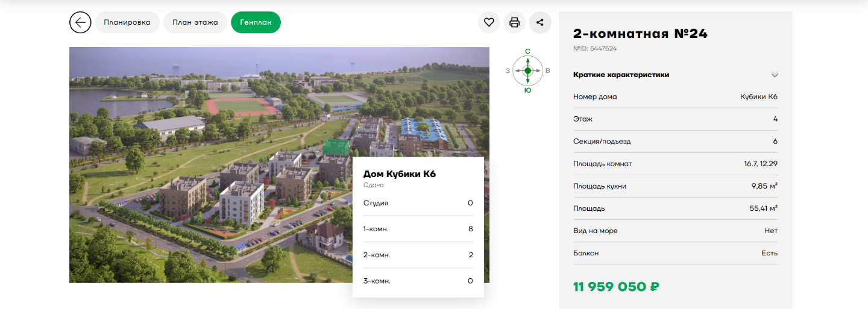Select the highlighted green building on the map
Screen dimensions: 868x309
[x=335, y=147]
